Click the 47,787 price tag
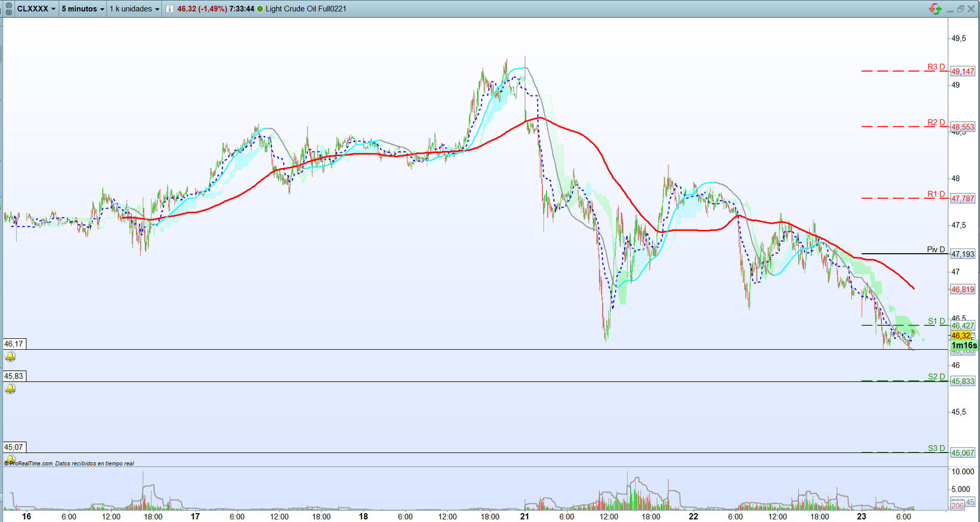The width and height of the screenshot is (980, 522). coord(963,199)
